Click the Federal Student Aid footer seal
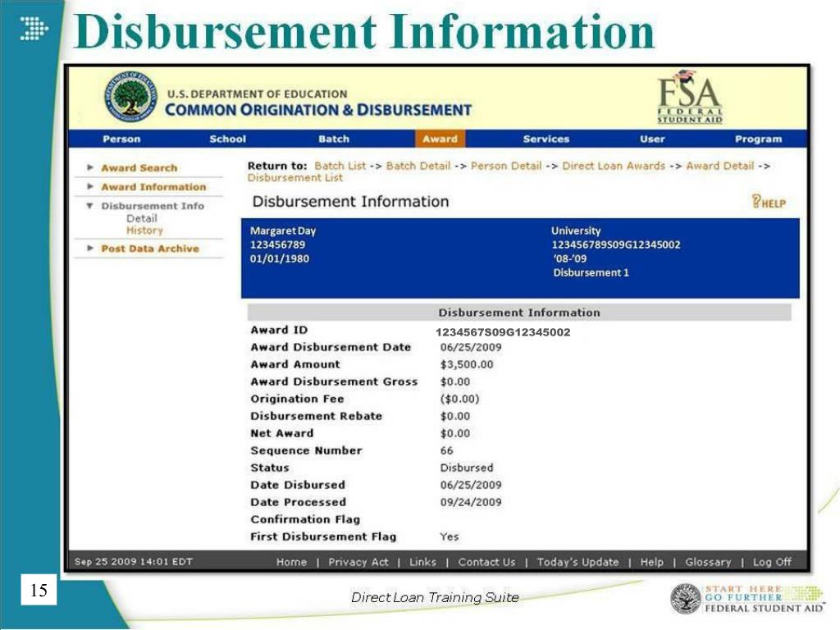Image resolution: width=840 pixels, height=630 pixels. (685, 598)
